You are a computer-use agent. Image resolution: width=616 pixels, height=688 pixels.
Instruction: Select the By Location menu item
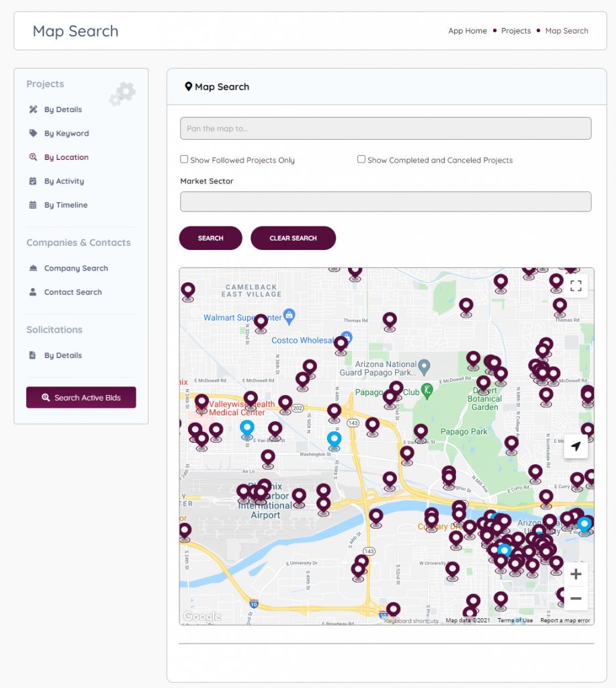pos(67,157)
